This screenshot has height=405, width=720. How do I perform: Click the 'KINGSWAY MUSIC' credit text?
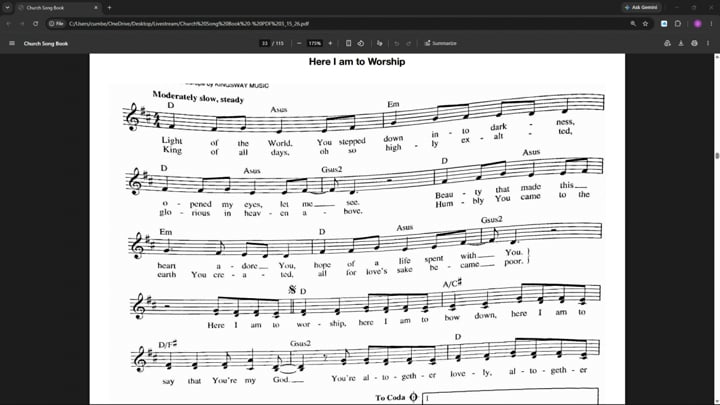point(242,85)
